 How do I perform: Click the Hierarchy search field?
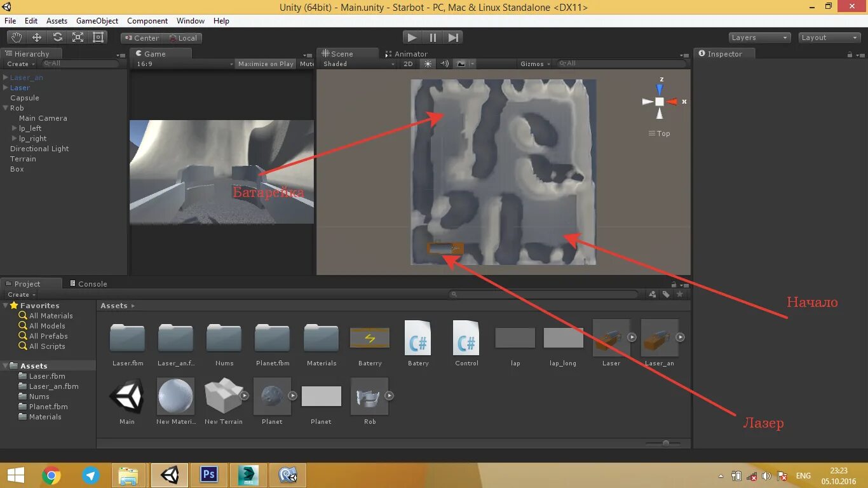pos(82,64)
